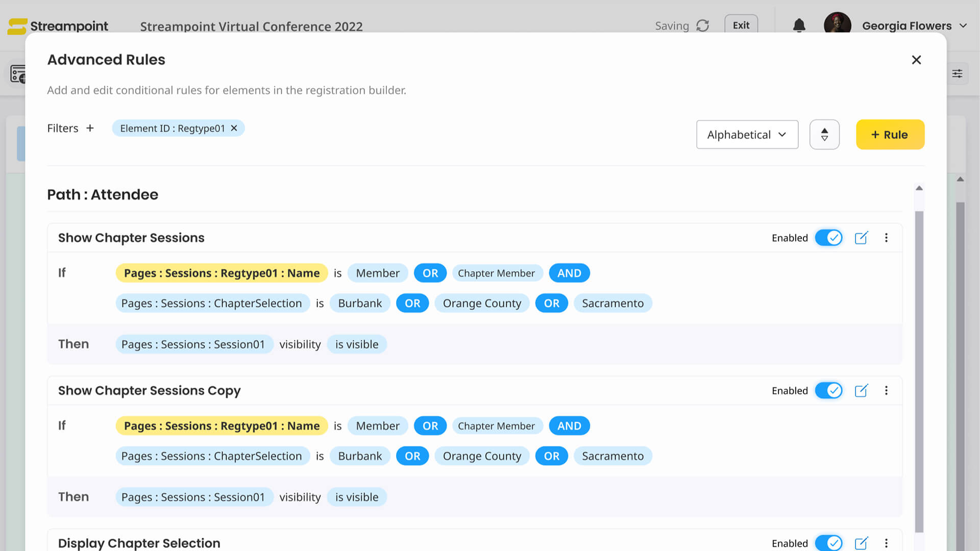Click the Exit button
The height and width of the screenshot is (551, 980).
741,25
